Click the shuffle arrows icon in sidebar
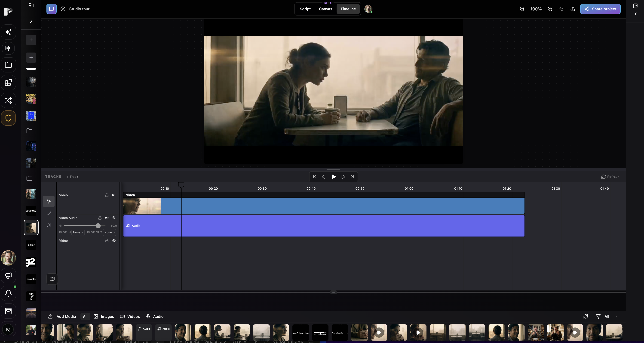The width and height of the screenshot is (644, 343). tap(8, 100)
